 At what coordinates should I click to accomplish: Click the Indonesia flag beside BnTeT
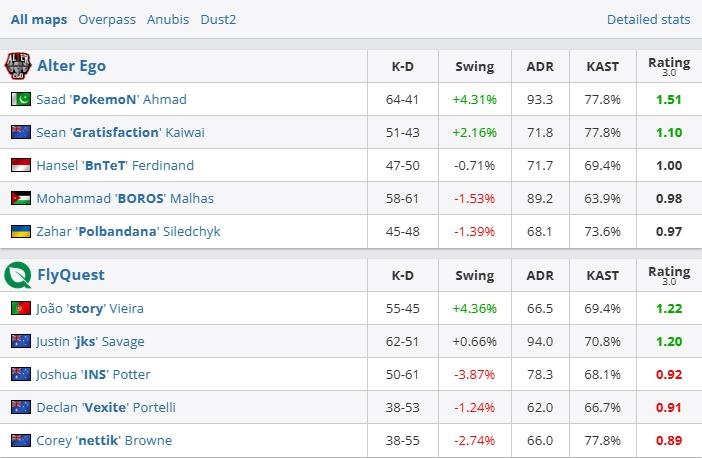click(20, 166)
